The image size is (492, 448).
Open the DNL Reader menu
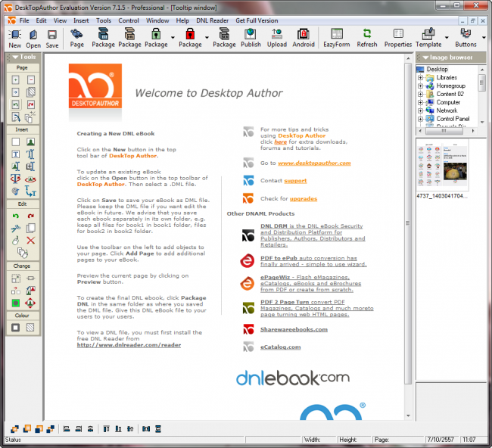click(212, 20)
